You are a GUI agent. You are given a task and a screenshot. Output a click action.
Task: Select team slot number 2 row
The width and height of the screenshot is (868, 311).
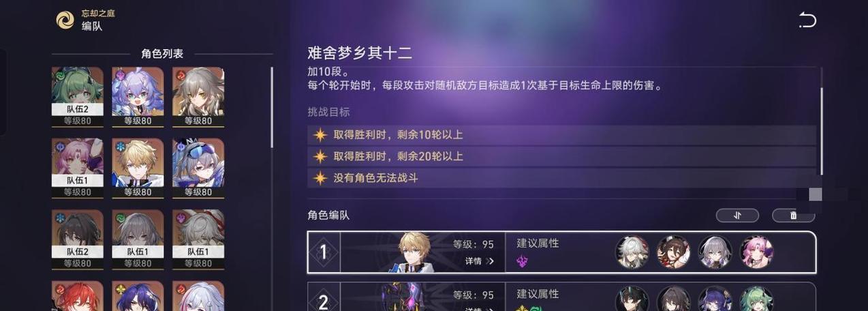tap(561, 297)
